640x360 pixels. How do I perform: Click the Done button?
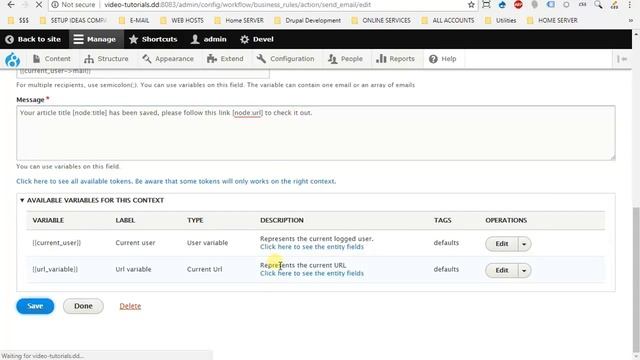83,306
